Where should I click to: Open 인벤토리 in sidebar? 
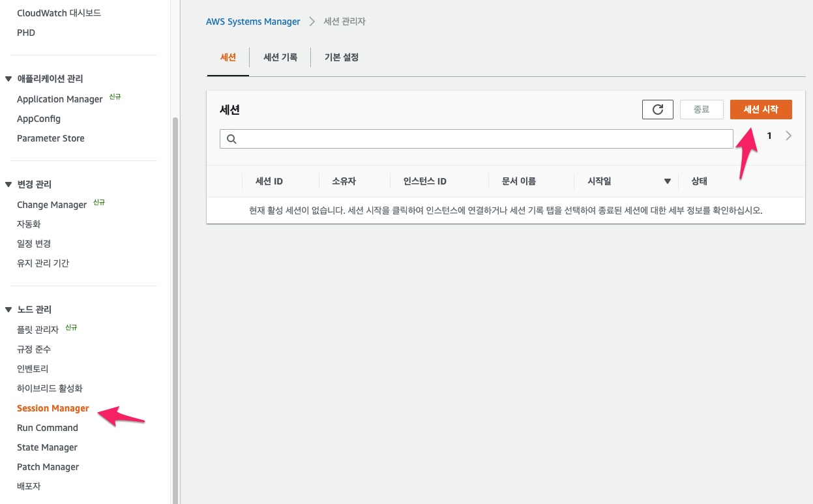[33, 369]
